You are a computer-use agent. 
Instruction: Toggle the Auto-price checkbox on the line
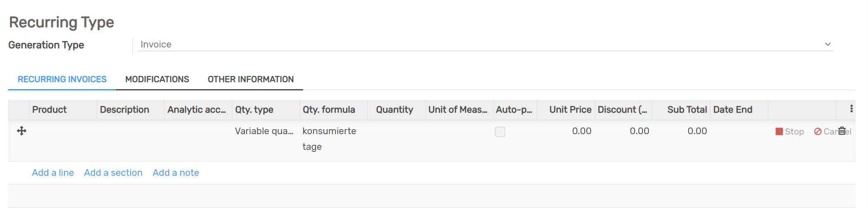pos(500,132)
